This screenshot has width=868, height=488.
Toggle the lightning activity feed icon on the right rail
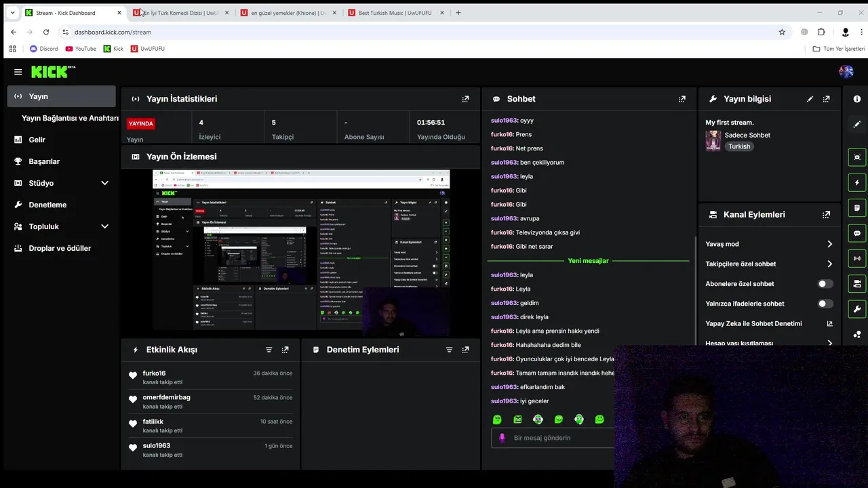[857, 183]
